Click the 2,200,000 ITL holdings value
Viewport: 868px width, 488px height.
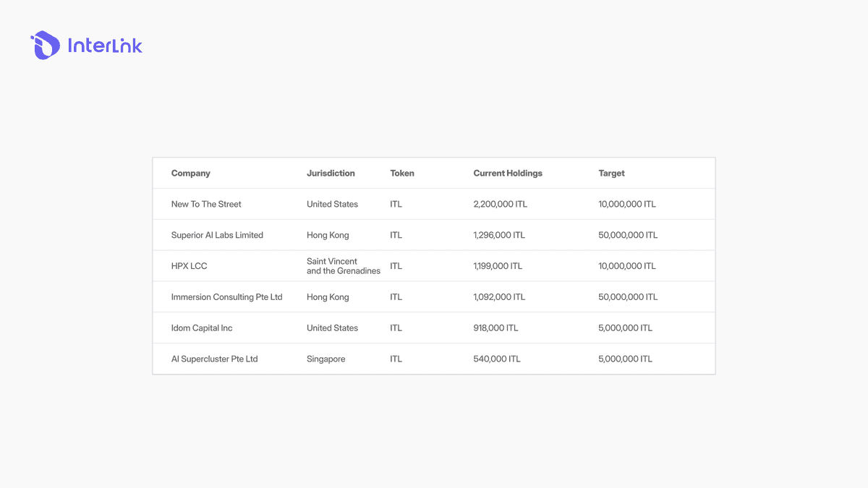(500, 204)
